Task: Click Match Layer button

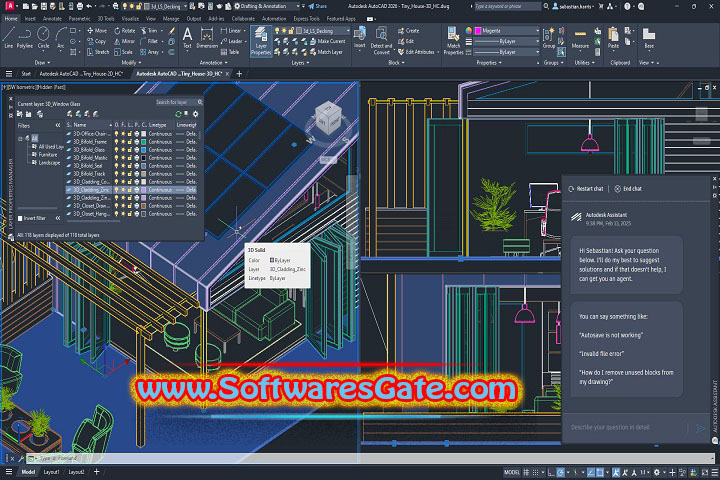Action: [x=326, y=52]
